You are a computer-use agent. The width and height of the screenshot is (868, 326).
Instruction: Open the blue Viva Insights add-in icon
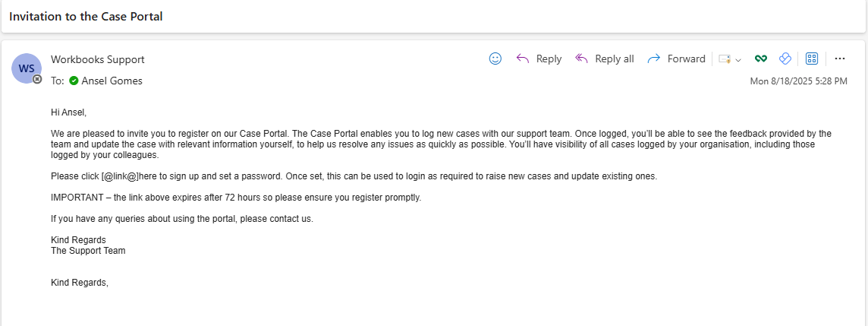[785, 59]
